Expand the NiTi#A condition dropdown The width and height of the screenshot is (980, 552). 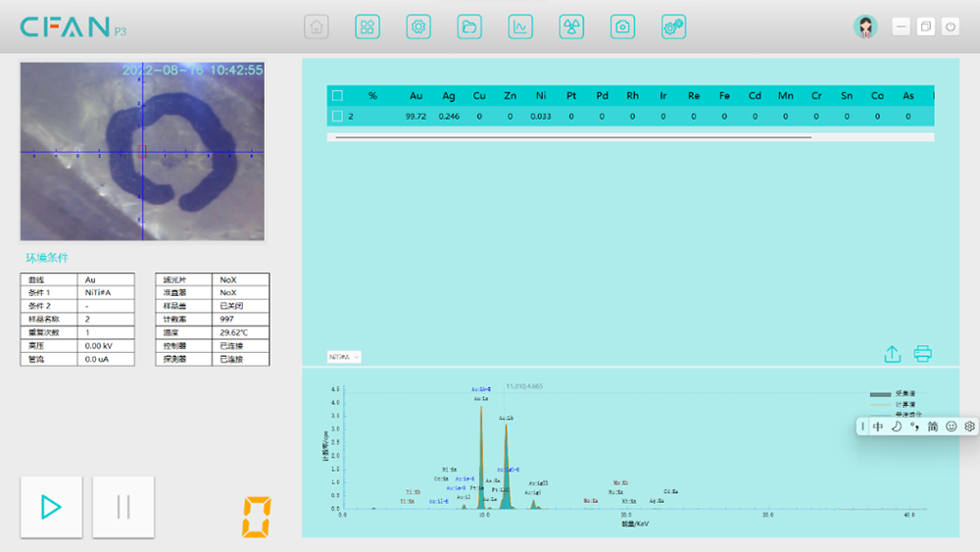[x=344, y=357]
